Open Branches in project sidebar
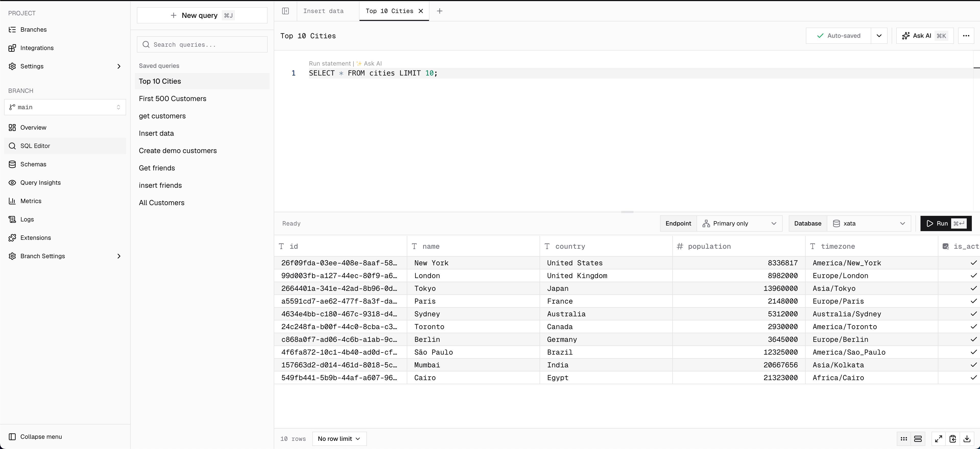The image size is (980, 449). tap(65, 30)
